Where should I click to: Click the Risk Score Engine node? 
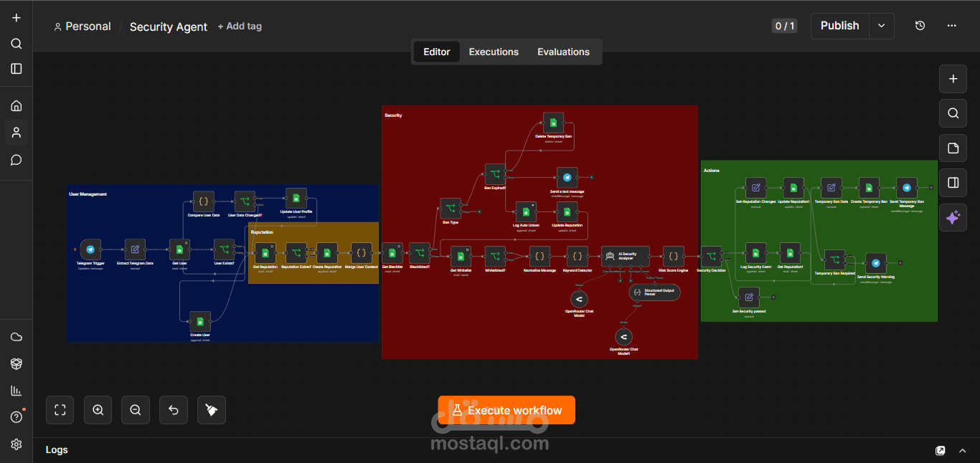673,257
